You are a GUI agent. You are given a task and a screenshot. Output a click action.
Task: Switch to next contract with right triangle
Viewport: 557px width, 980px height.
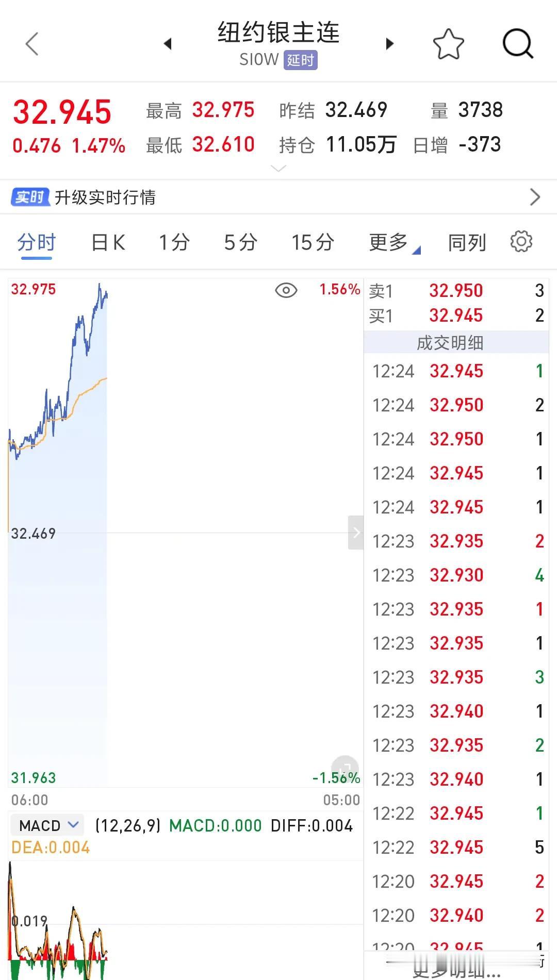389,44
